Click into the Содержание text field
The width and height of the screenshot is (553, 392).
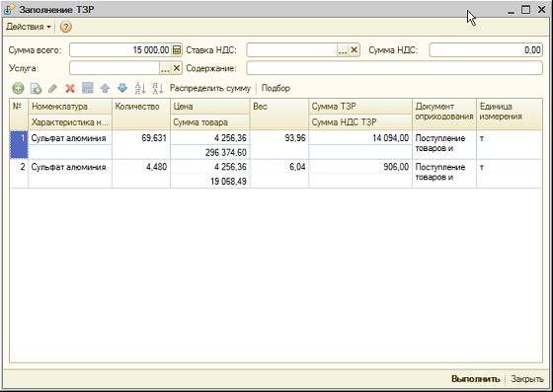click(x=394, y=68)
